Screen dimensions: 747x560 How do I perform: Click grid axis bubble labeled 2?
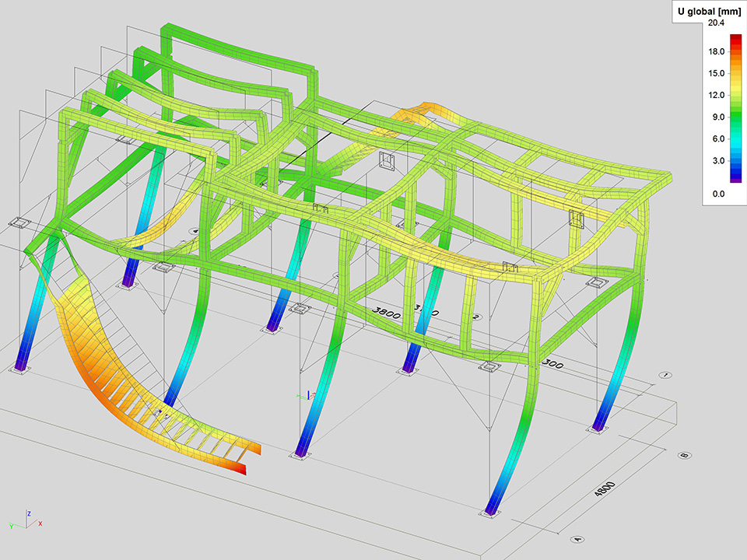pos(475,317)
